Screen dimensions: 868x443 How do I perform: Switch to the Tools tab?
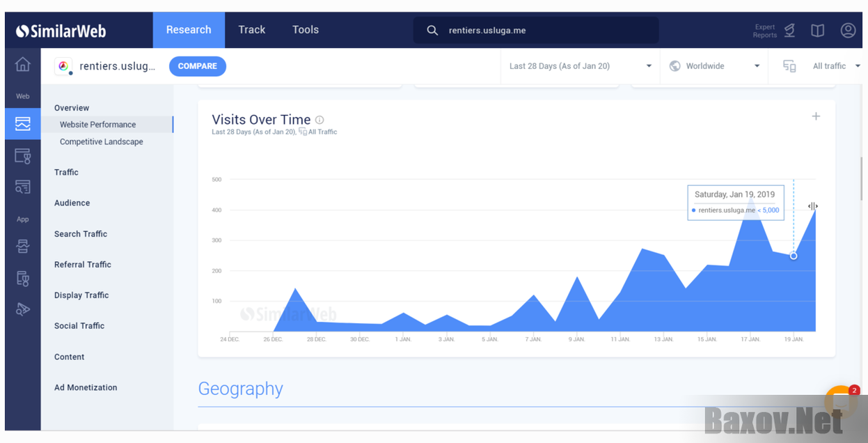click(306, 30)
